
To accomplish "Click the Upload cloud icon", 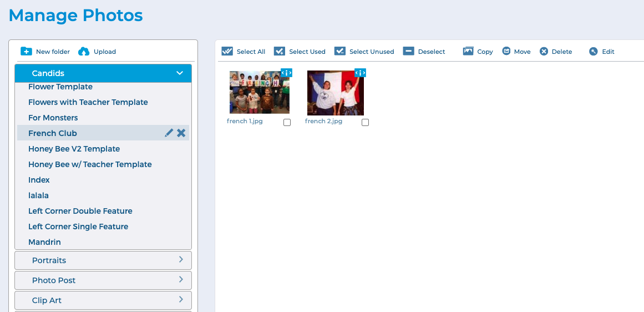I will coord(84,52).
